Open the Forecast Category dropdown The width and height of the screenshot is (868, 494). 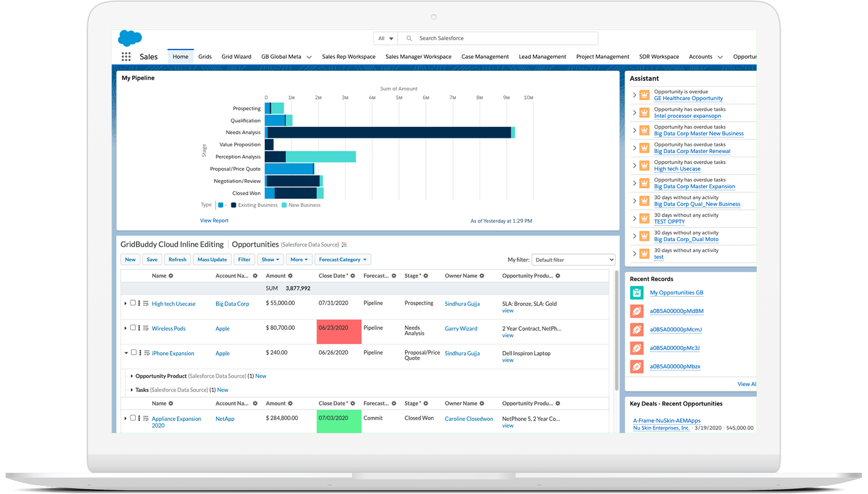point(343,259)
